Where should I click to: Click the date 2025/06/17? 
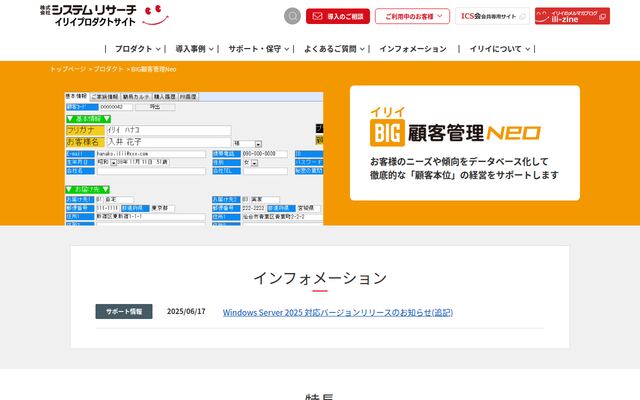click(186, 311)
